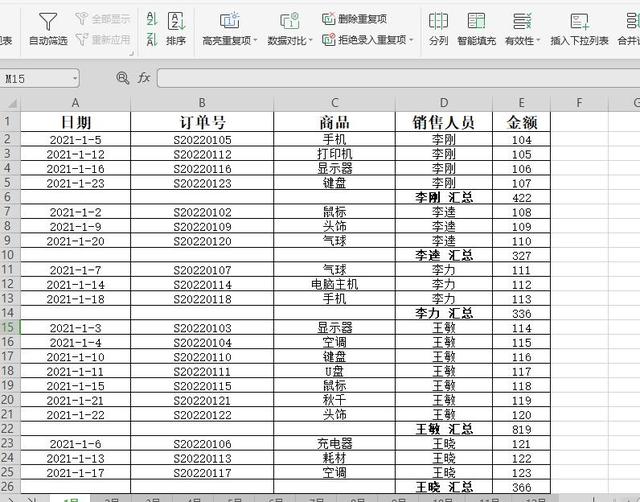Click the 智能填充 smart fill tool

(x=476, y=29)
